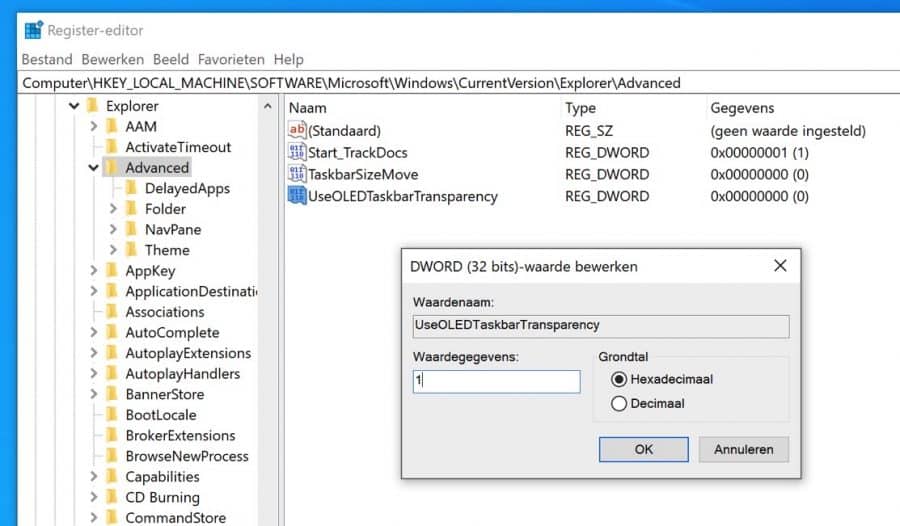The image size is (900, 526).
Task: Click the Folder key folder icon
Action: tap(131, 209)
